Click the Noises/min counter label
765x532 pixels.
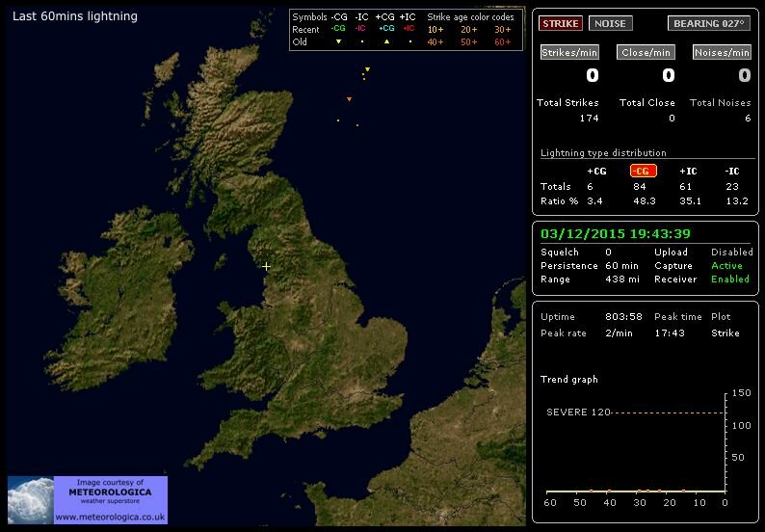point(722,52)
